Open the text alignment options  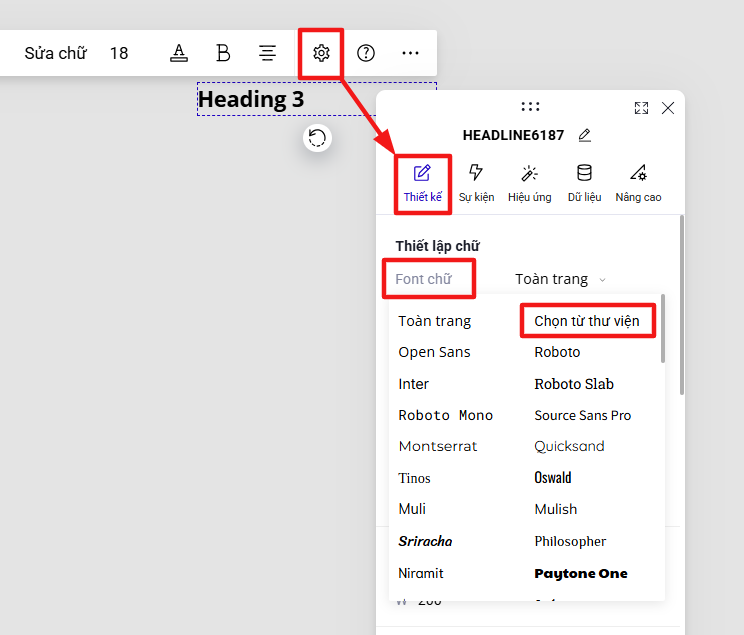(268, 53)
